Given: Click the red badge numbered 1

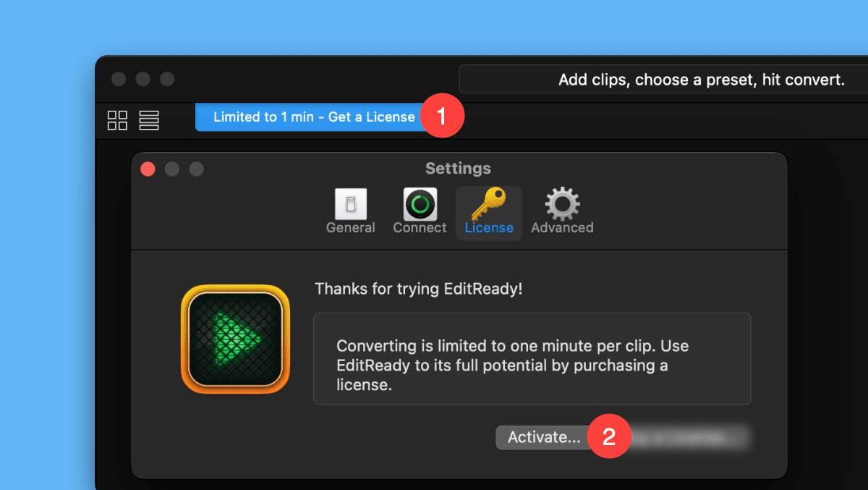Looking at the screenshot, I should click(443, 117).
